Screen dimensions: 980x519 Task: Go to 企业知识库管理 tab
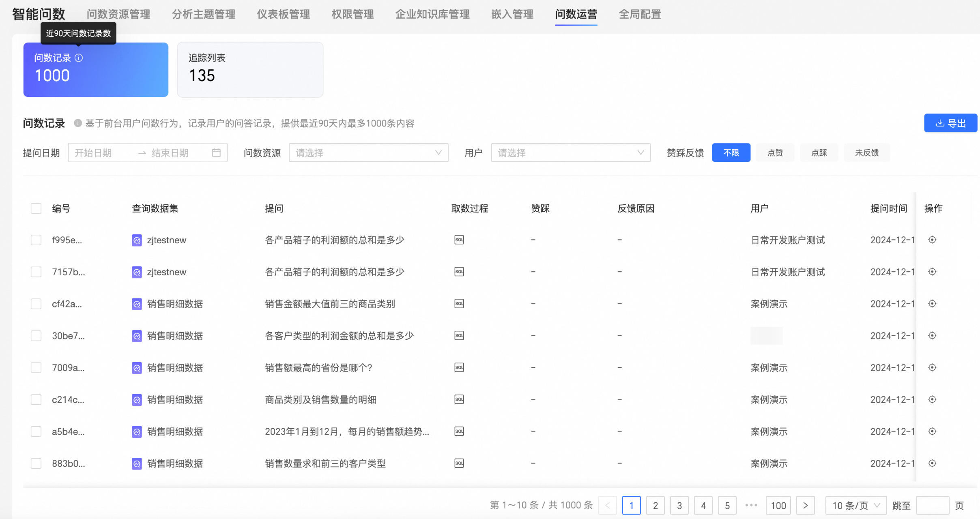[432, 15]
